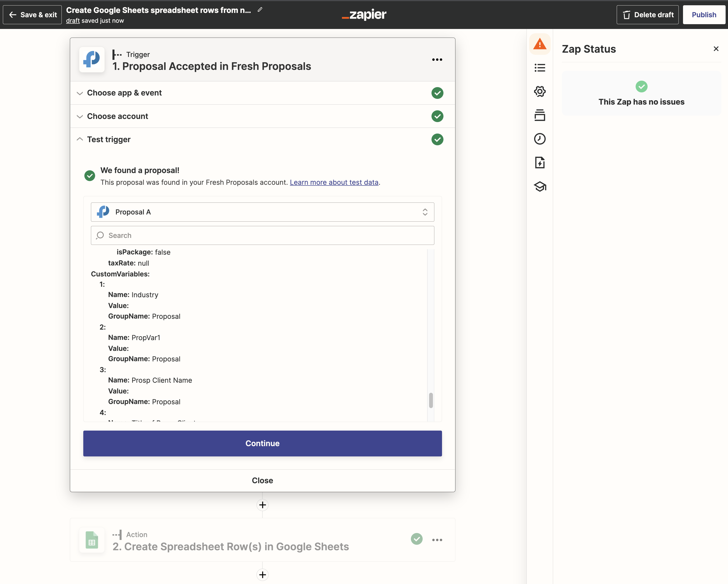This screenshot has height=584, width=728.
Task: Click the proposal data search field
Action: (x=262, y=236)
